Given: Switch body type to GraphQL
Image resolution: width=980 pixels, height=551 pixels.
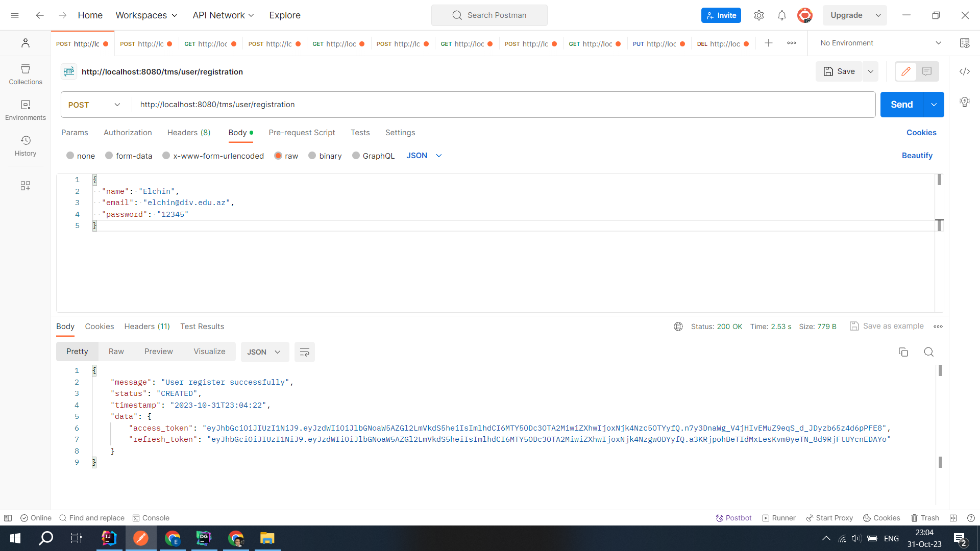Looking at the screenshot, I should click(373, 156).
